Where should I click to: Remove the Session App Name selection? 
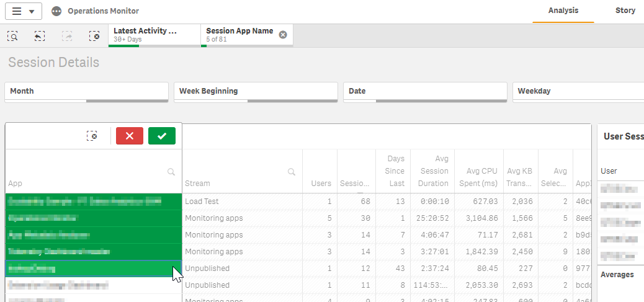click(x=283, y=35)
